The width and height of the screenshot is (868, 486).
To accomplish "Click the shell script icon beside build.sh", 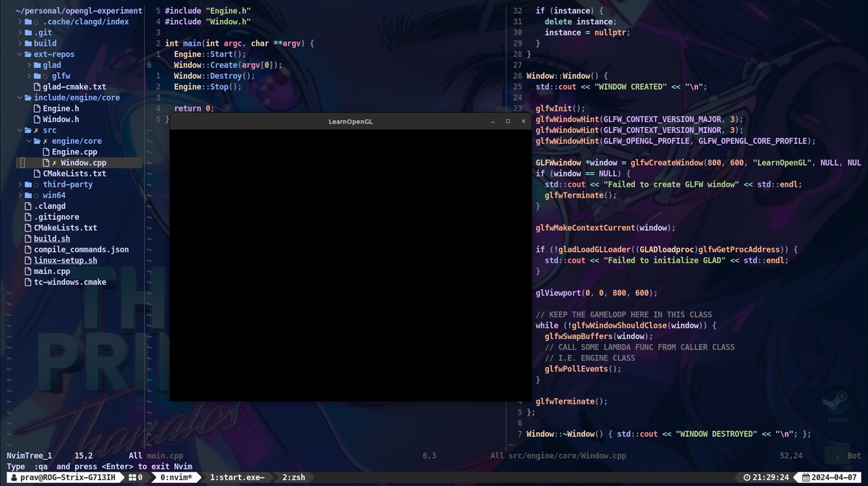I will point(29,239).
